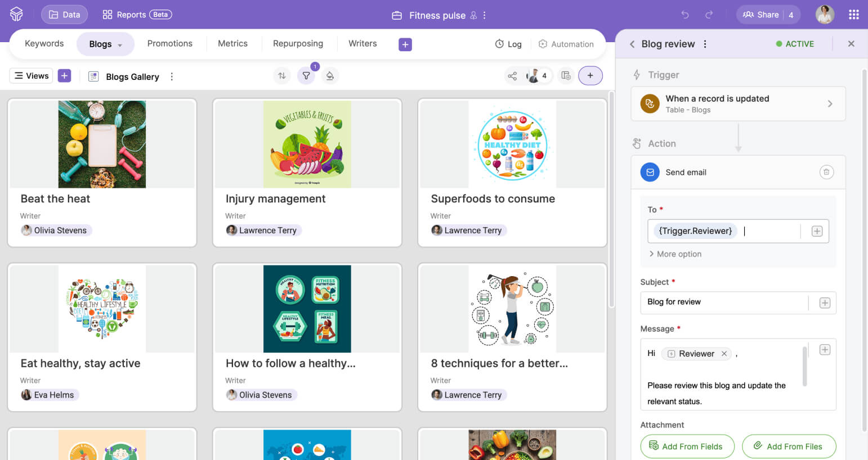This screenshot has width=868, height=460.
Task: Open the Writers tab
Action: click(x=363, y=44)
